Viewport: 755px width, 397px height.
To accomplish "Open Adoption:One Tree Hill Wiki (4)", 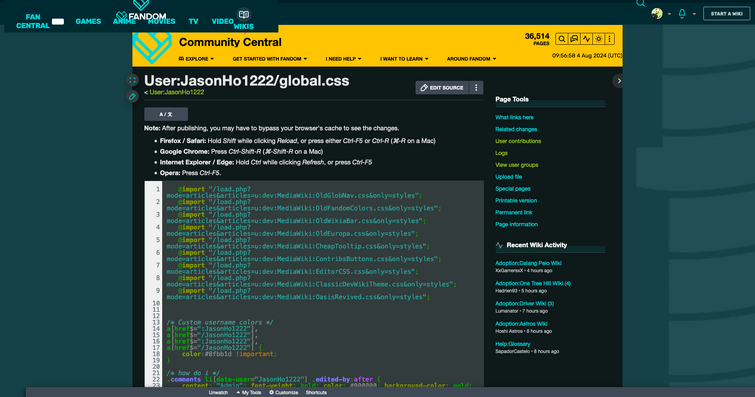I will coord(533,283).
